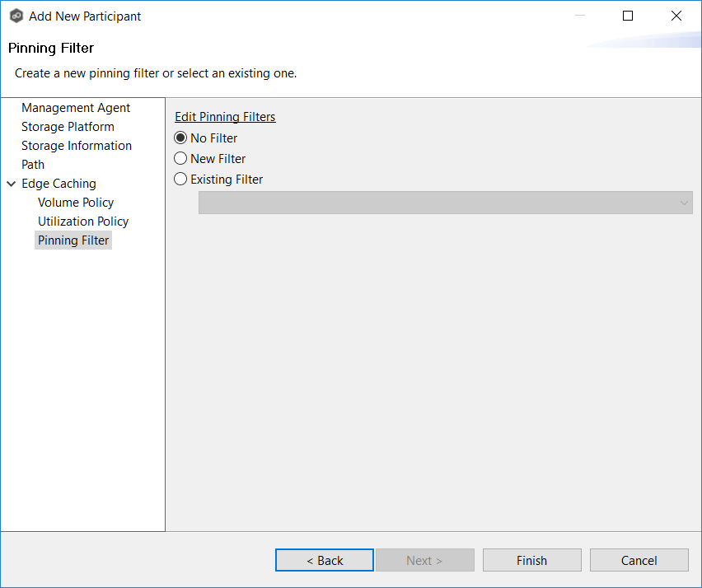Viewport: 702px width, 588px height.
Task: Open the Storage Platform step
Action: click(68, 127)
